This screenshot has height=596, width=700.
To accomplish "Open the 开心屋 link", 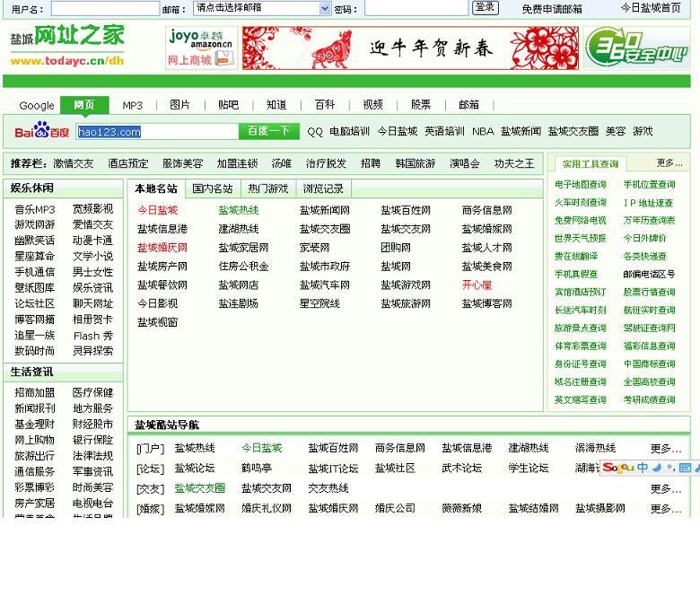I will (x=477, y=285).
